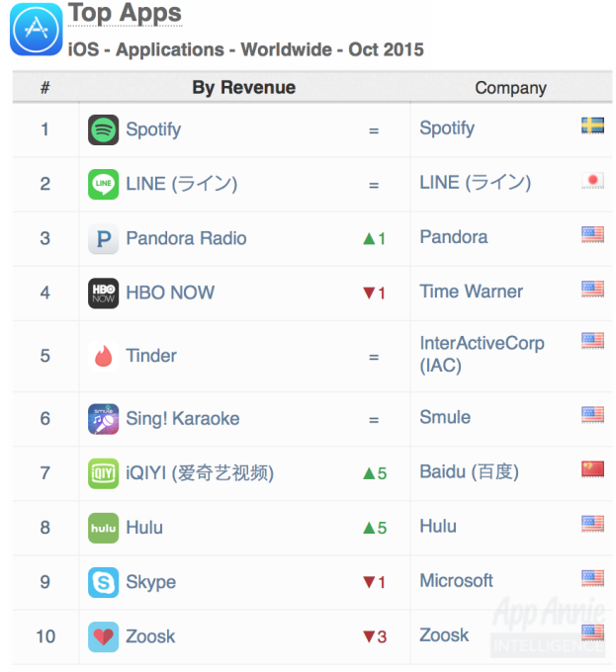Click the Spotify app icon

(103, 129)
